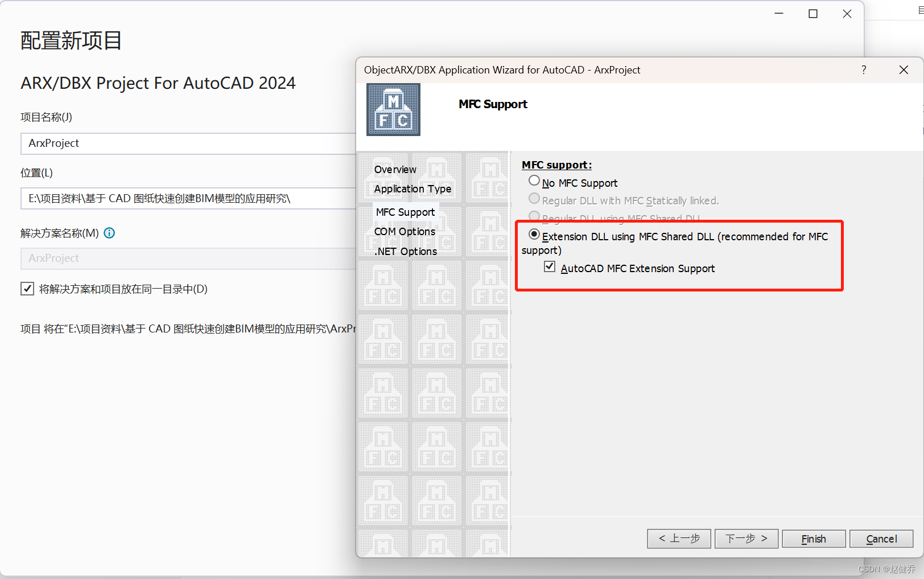Viewport: 924px width, 579px height.
Task: Click the 项目名称 input field
Action: (x=188, y=143)
